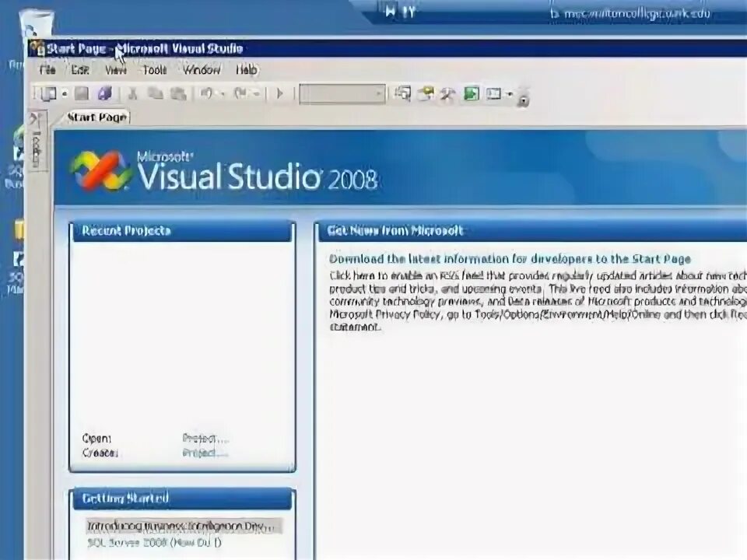Click the Start Debugging play icon
747x560 pixels.
tap(280, 94)
